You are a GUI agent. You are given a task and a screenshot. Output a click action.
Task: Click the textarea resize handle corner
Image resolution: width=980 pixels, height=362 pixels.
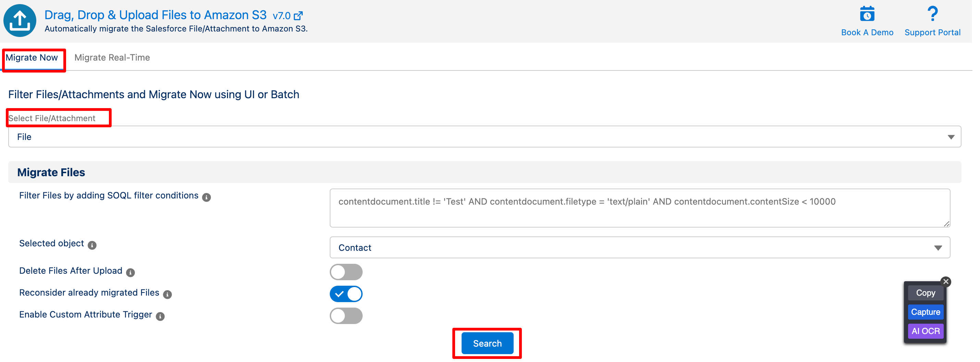946,224
